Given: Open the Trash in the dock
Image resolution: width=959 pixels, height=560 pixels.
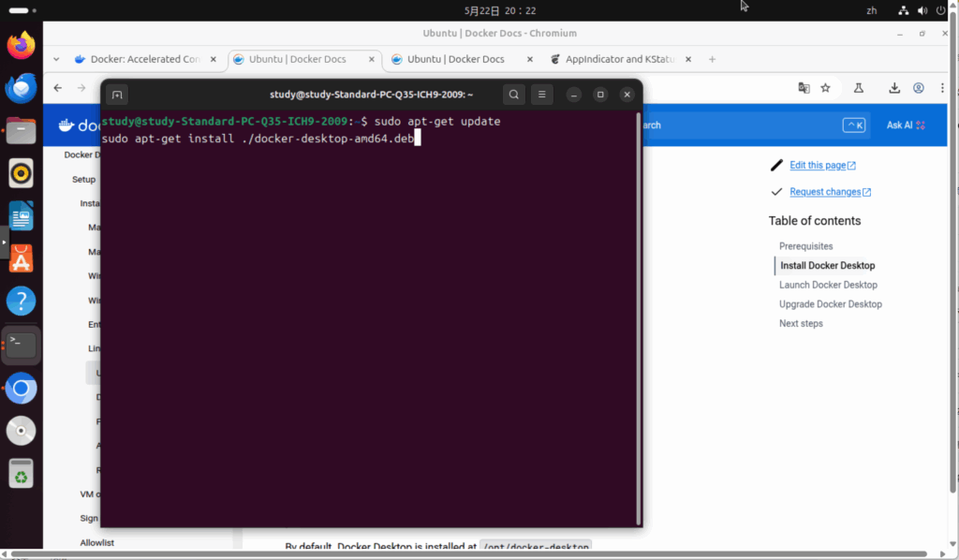Looking at the screenshot, I should 21,473.
